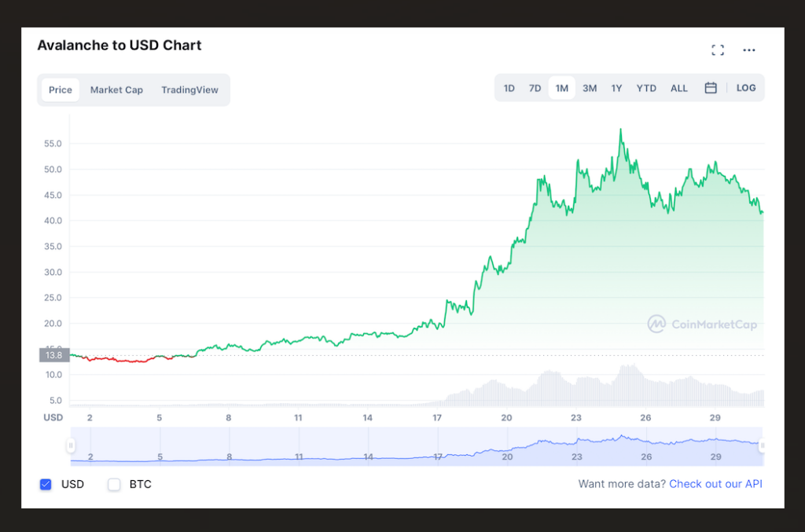Toggle logarithmic scale with LOG
Viewport: 805px width, 532px height.
click(745, 88)
